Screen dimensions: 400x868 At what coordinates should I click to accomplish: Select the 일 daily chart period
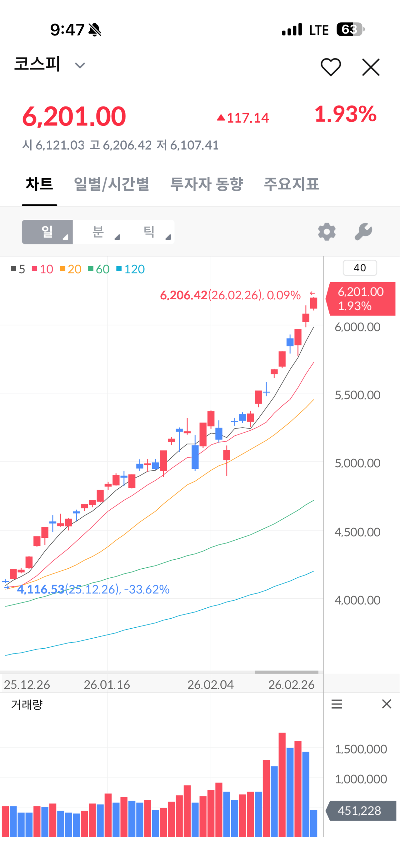click(x=47, y=232)
